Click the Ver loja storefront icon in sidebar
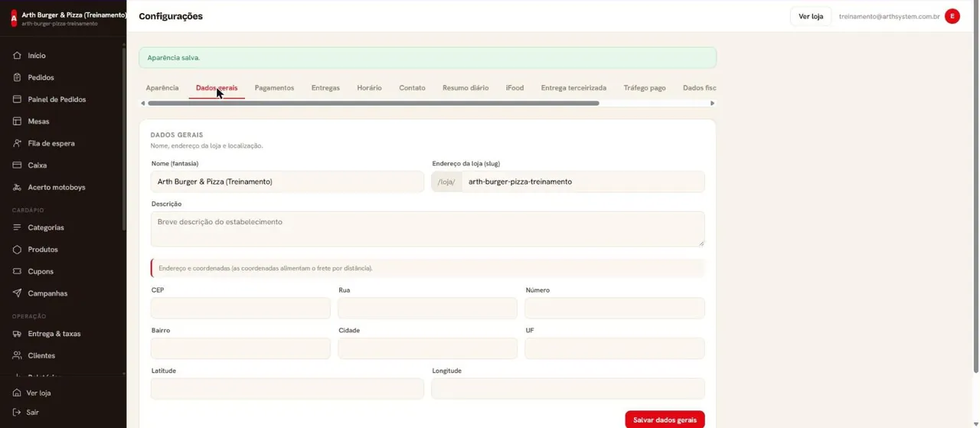 17,393
